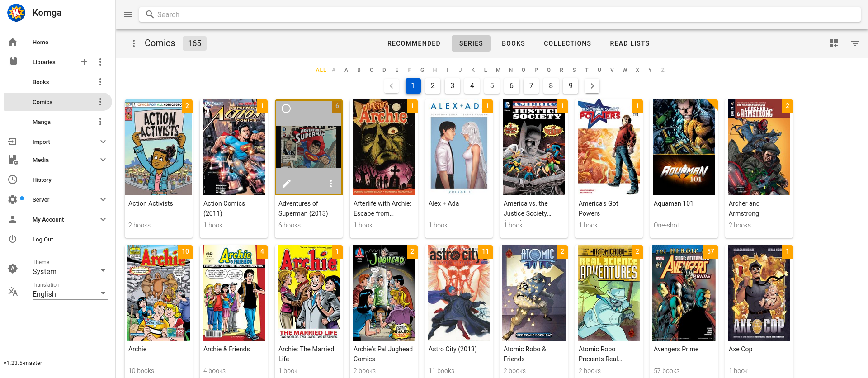Viewport: 868px width, 378px height.
Task: Open the Libraries options menu
Action: point(100,62)
